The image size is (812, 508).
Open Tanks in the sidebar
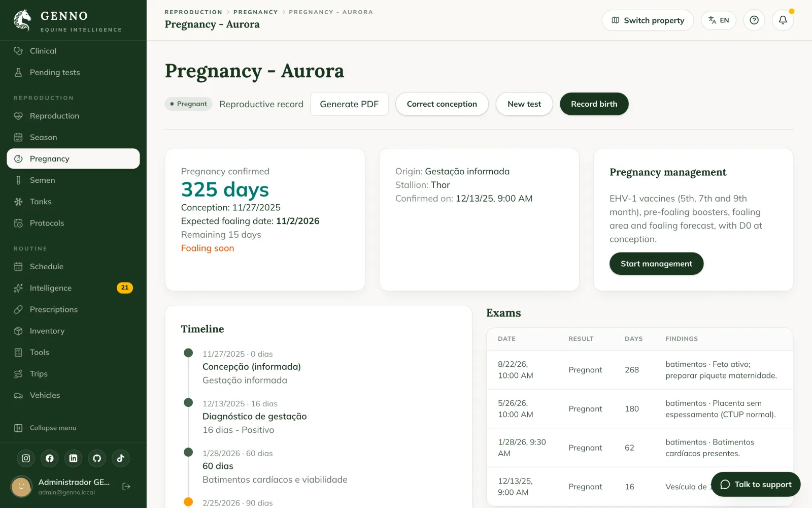[73, 202]
